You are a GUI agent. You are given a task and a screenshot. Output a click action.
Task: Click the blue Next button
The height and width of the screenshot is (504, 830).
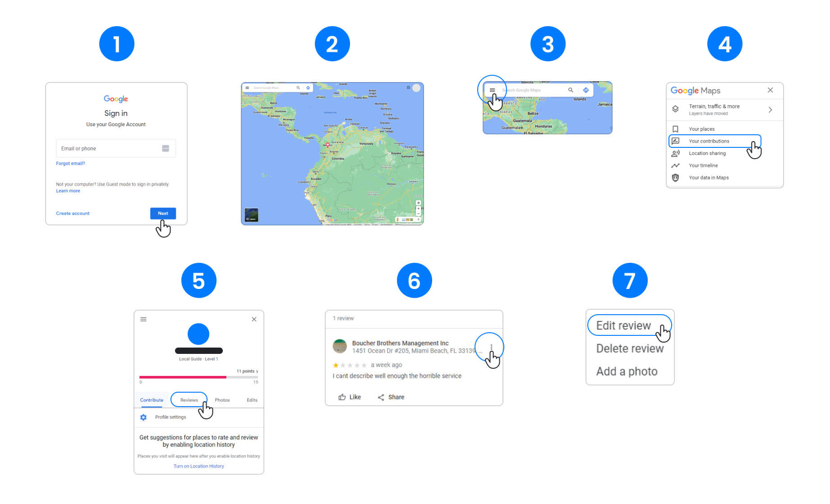coord(163,213)
